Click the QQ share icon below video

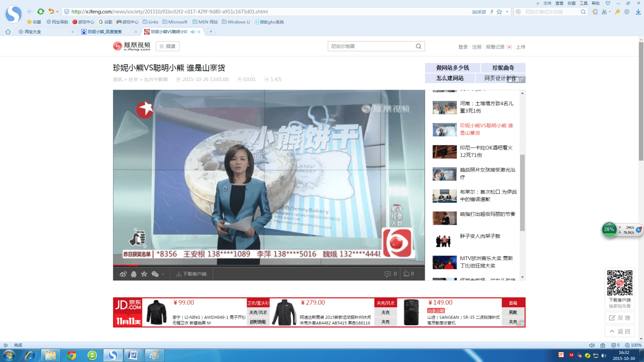point(133,274)
